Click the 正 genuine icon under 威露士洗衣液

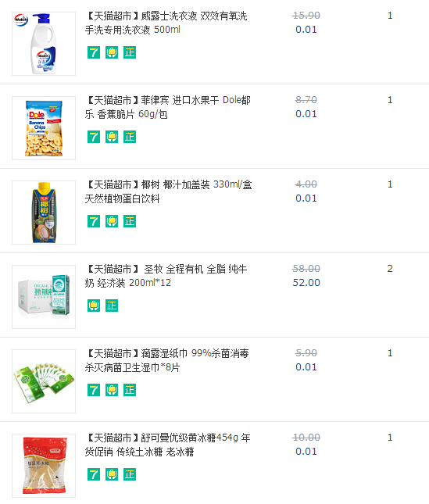point(130,52)
